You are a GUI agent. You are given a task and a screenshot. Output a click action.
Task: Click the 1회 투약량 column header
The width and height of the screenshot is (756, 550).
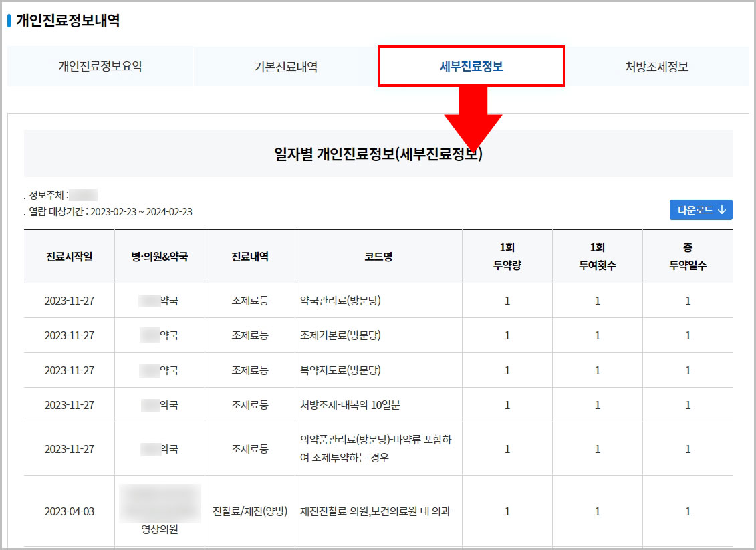point(507,256)
